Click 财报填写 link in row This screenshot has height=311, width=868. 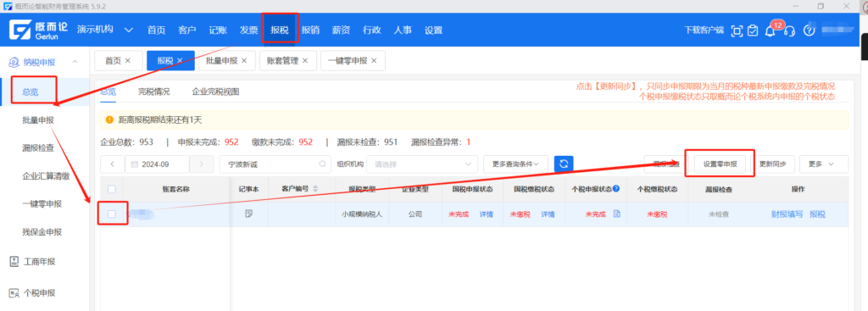click(x=787, y=214)
